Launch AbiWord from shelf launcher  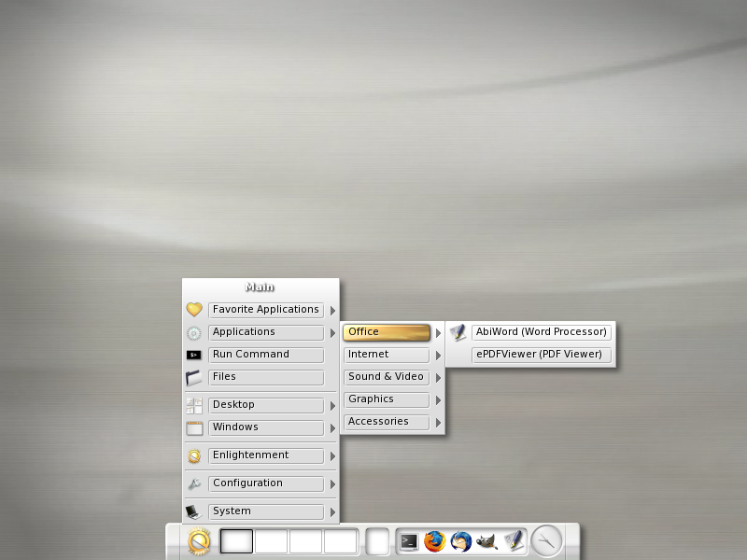pyautogui.click(x=514, y=541)
